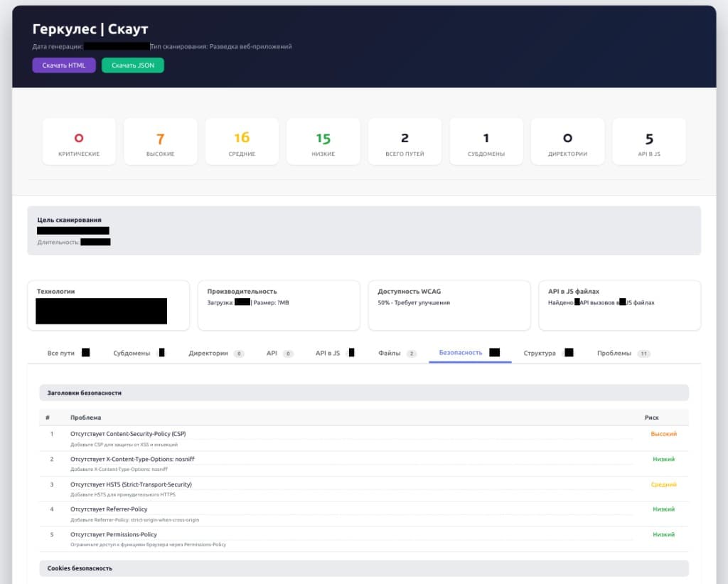Click the Заголовки безопасности section header

[364, 393]
